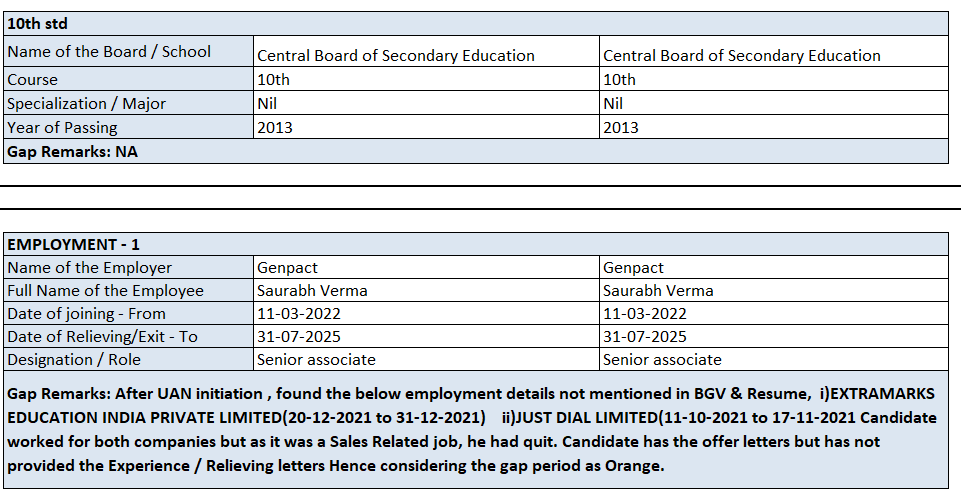
Task: Select the rightmost column Senior associate cell
Action: coord(662,359)
